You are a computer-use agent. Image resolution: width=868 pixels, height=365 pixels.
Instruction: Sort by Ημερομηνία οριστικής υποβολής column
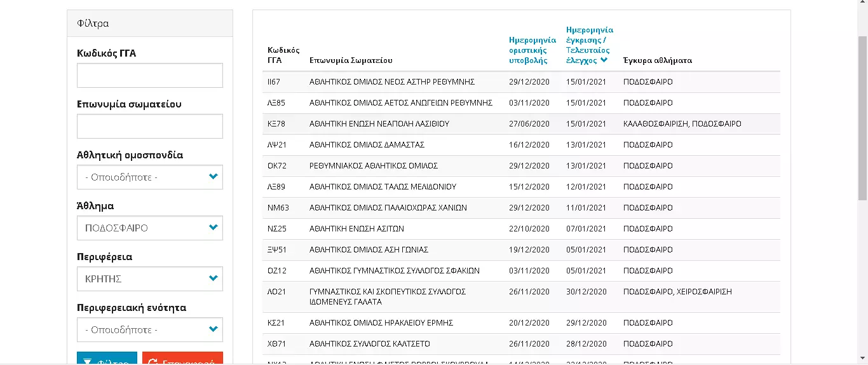532,50
